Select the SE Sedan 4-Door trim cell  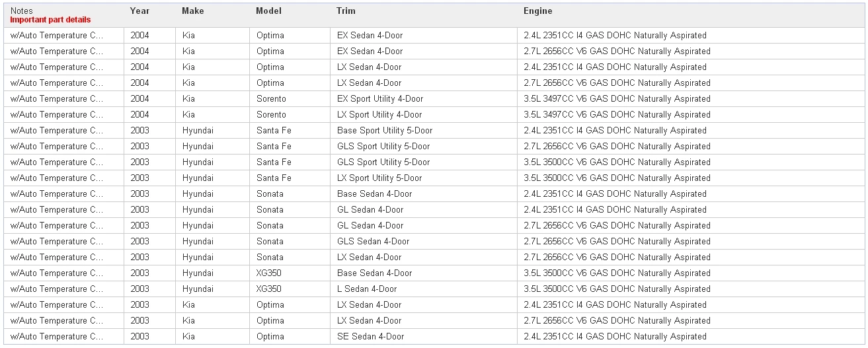point(370,337)
